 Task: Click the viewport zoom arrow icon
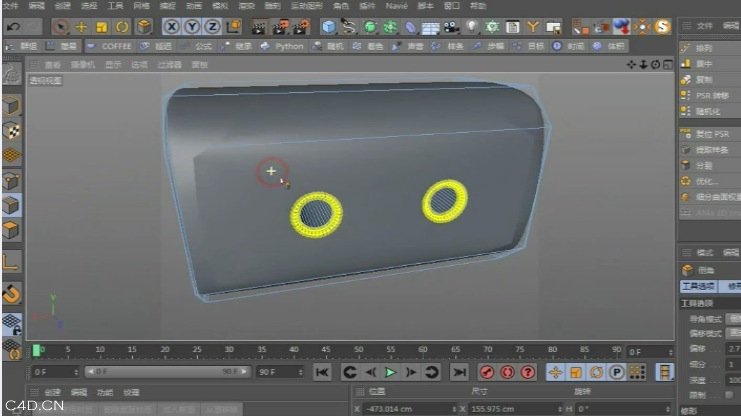pyautogui.click(x=643, y=65)
